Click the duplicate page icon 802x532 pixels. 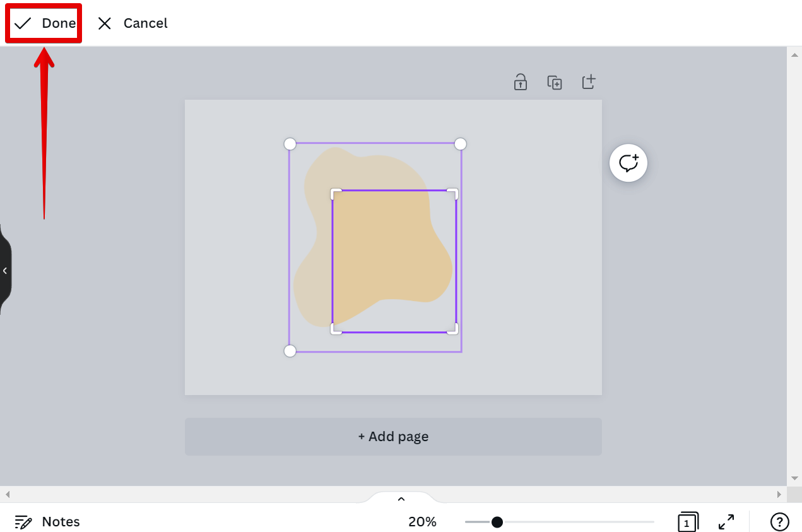tap(554, 82)
